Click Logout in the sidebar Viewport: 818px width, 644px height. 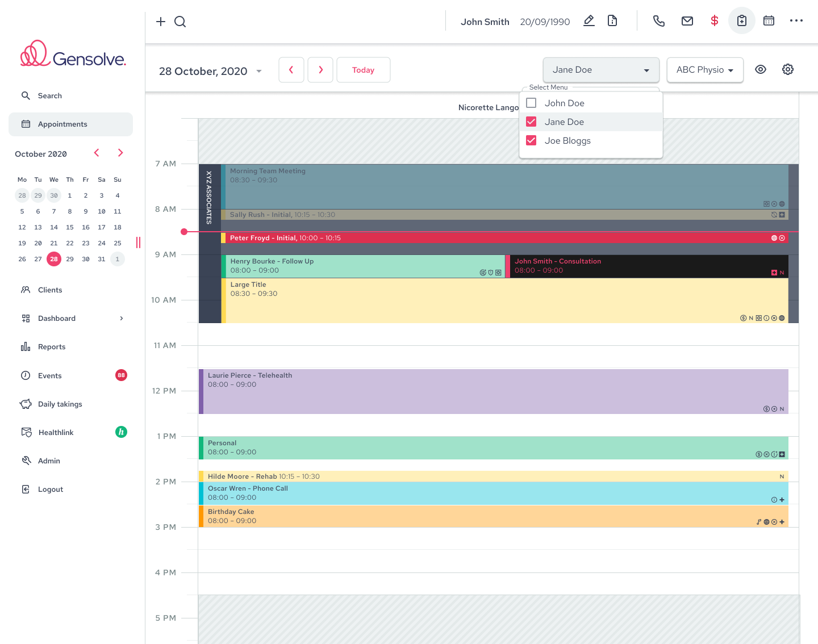click(50, 489)
